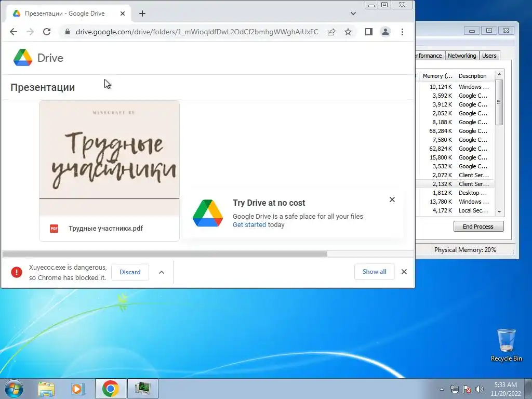Click scroll down arrow in Task Manager list

click(499, 211)
